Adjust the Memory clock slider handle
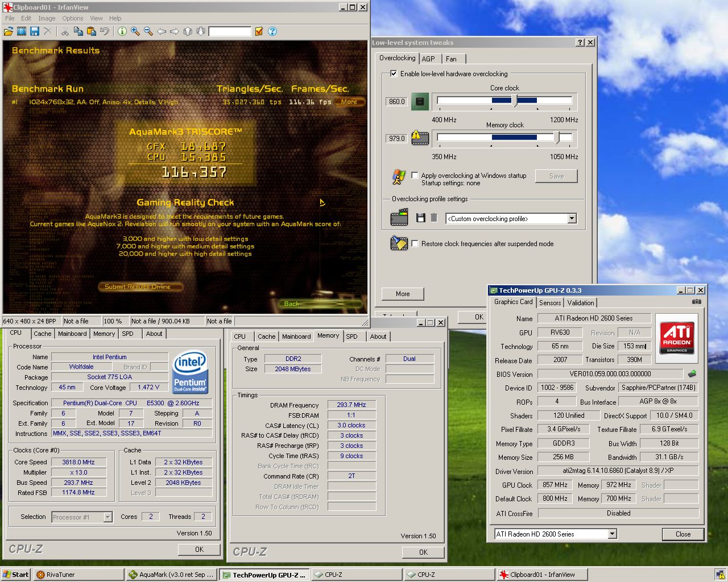The width and height of the screenshot is (728, 582). tap(557, 138)
